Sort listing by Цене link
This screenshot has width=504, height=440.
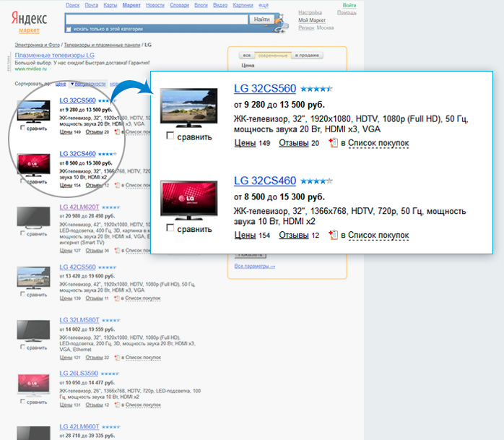coord(61,84)
